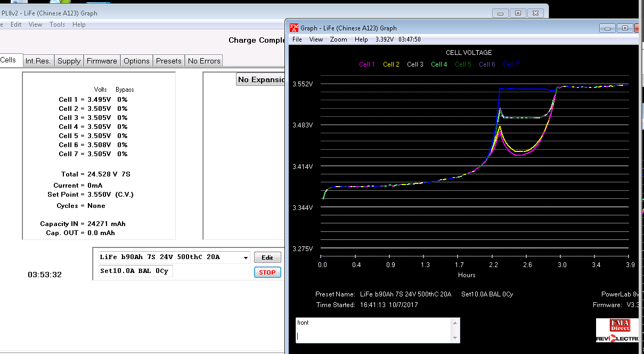Expand the LiFe b90Ah preset dropdown
Image resolution: width=644 pixels, height=354 pixels.
pos(246,258)
